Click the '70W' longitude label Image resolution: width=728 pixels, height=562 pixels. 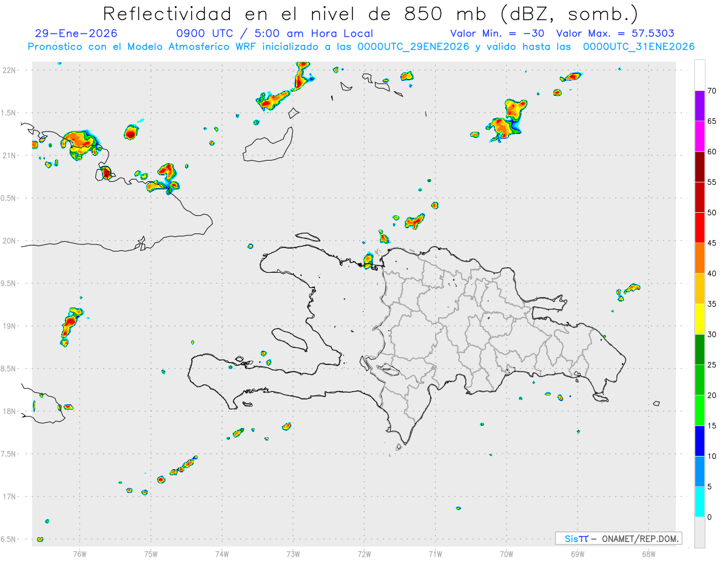tap(507, 553)
